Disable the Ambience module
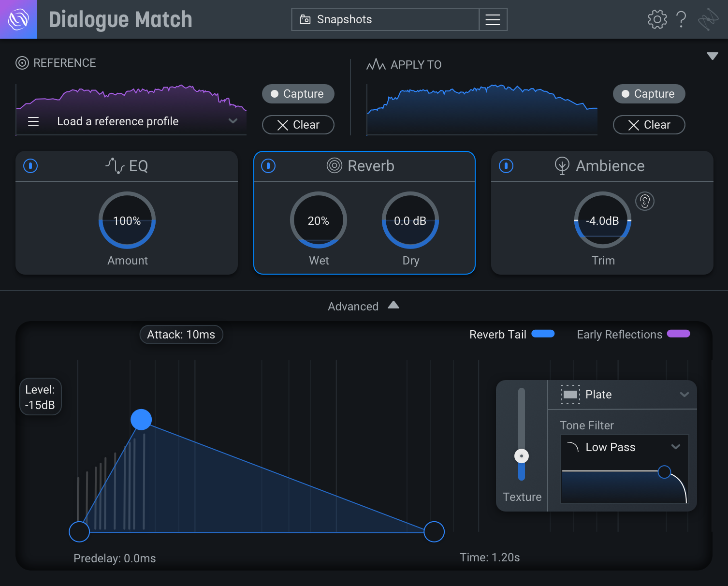The image size is (728, 586). point(506,166)
